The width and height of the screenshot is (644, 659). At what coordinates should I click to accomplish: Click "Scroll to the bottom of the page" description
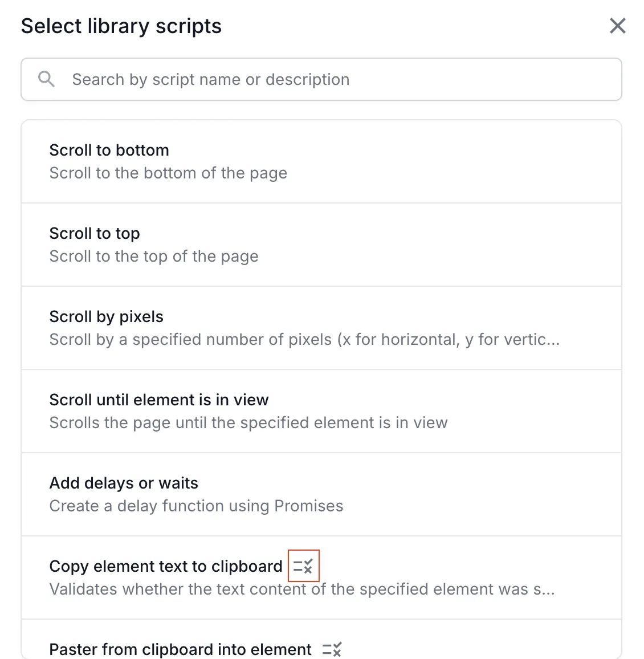click(168, 173)
